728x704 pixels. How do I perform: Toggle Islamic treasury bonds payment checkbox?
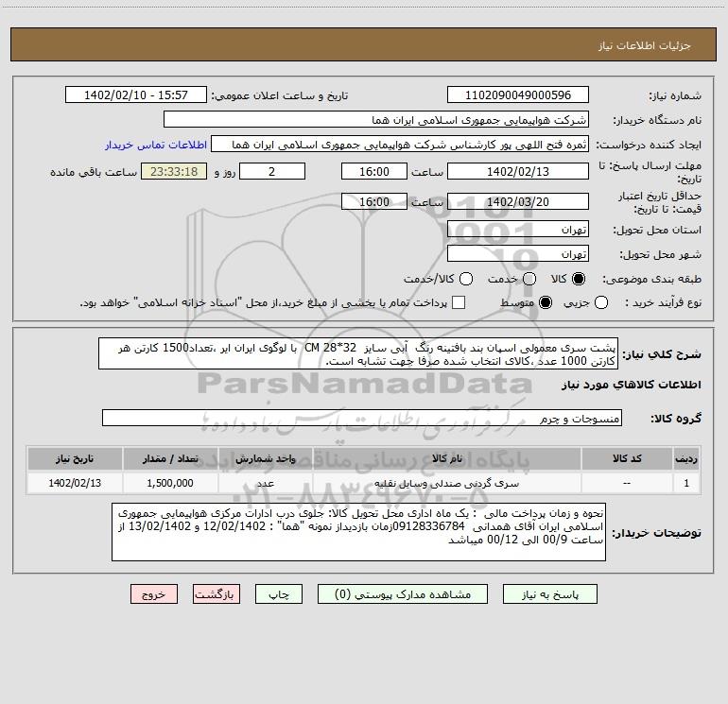tap(459, 302)
